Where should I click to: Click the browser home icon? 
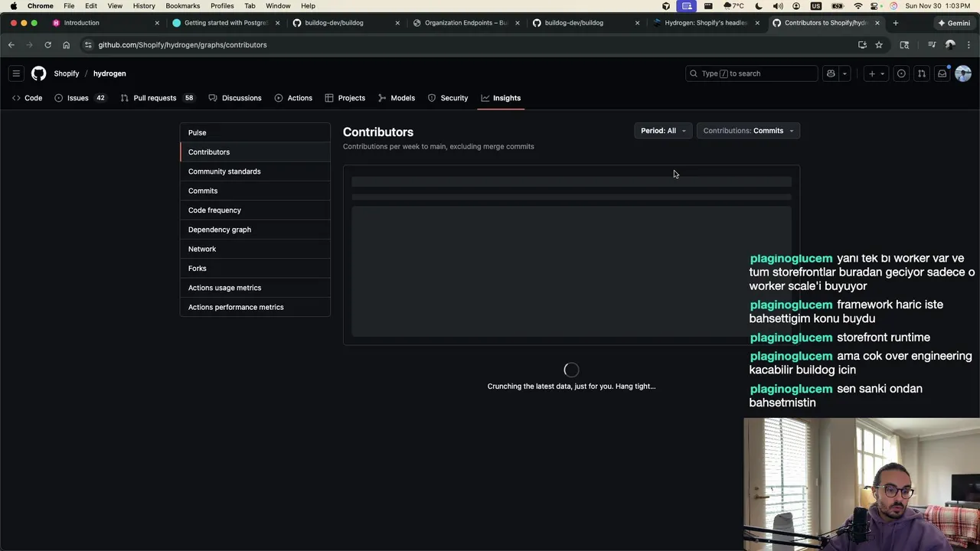[66, 45]
